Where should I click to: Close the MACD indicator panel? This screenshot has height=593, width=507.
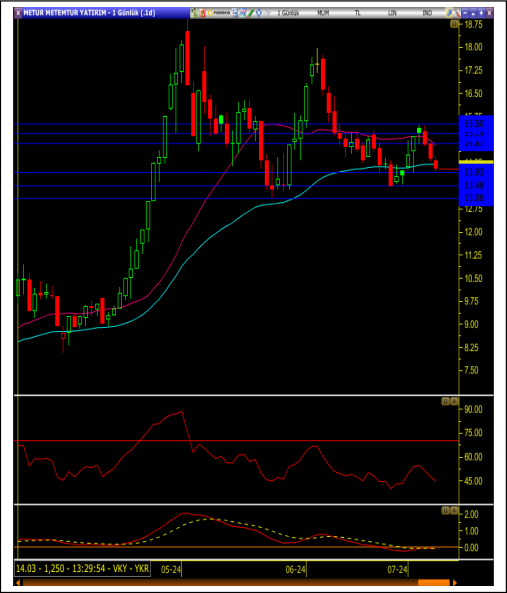pyautogui.click(x=454, y=511)
